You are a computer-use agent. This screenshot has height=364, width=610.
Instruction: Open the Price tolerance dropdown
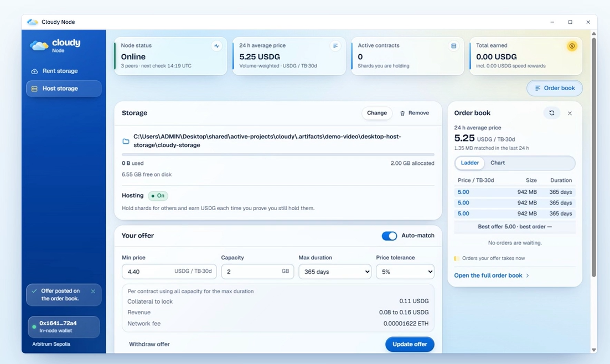point(405,272)
